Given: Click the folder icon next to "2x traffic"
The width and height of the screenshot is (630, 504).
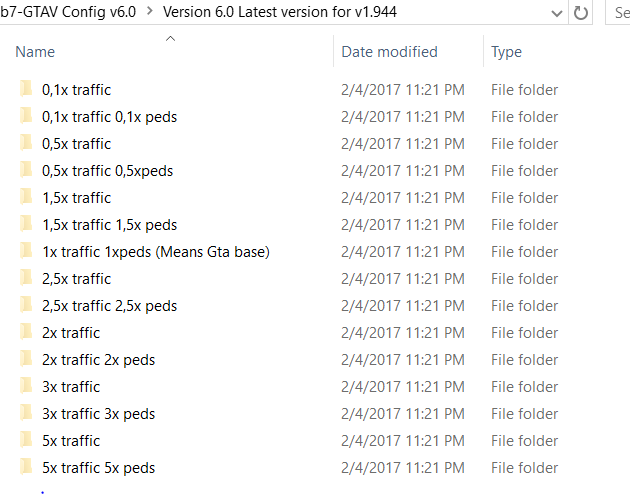Looking at the screenshot, I should pyautogui.click(x=26, y=333).
